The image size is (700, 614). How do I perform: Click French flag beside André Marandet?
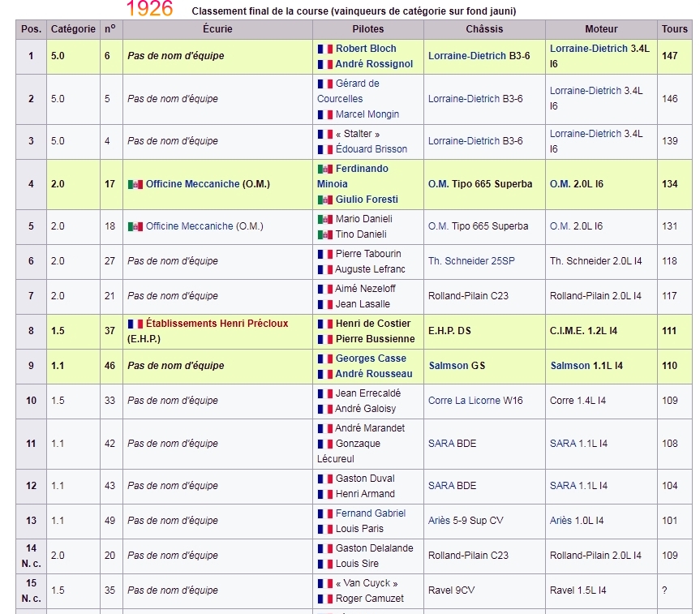325,429
